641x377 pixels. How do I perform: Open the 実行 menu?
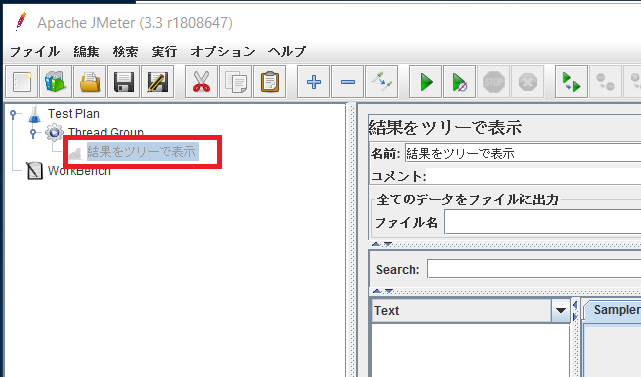coord(164,52)
